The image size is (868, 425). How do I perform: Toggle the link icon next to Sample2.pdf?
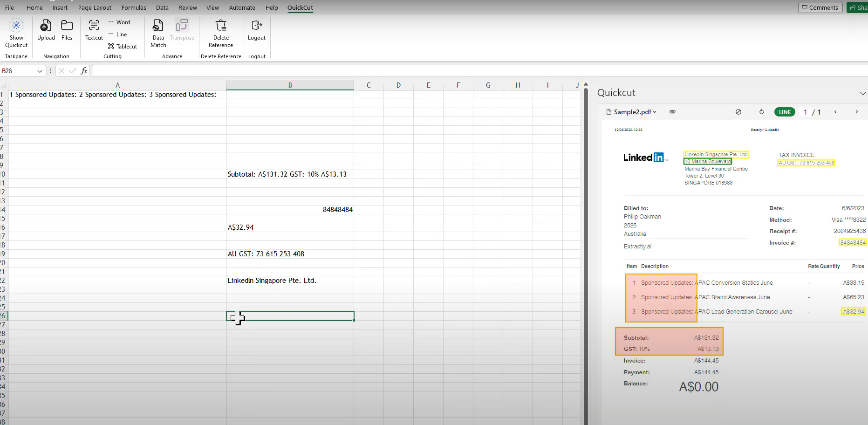click(672, 112)
